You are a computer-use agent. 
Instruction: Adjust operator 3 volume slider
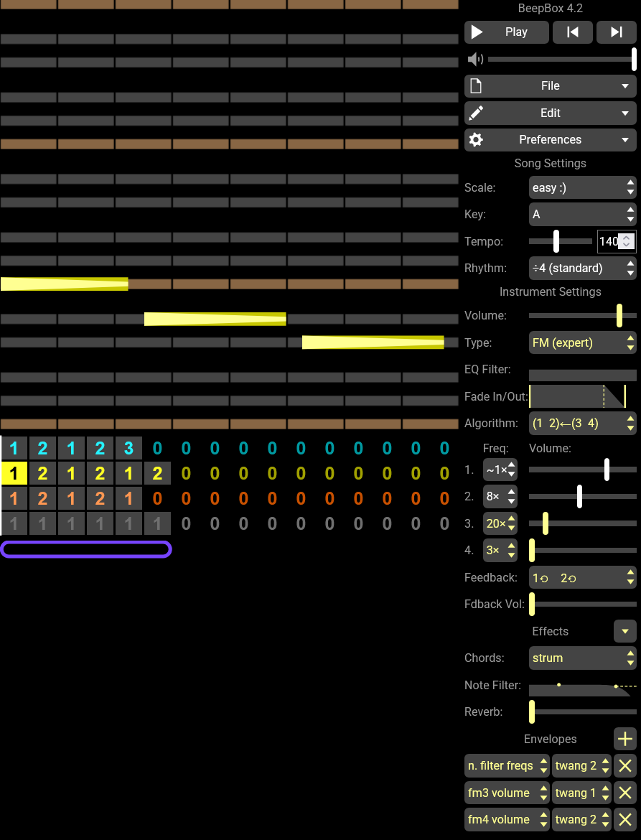point(583,523)
